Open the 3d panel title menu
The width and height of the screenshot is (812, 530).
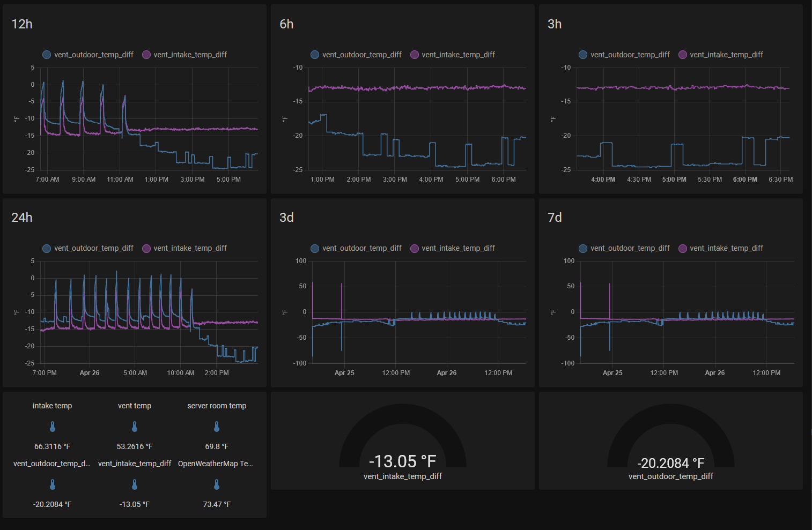pos(285,218)
